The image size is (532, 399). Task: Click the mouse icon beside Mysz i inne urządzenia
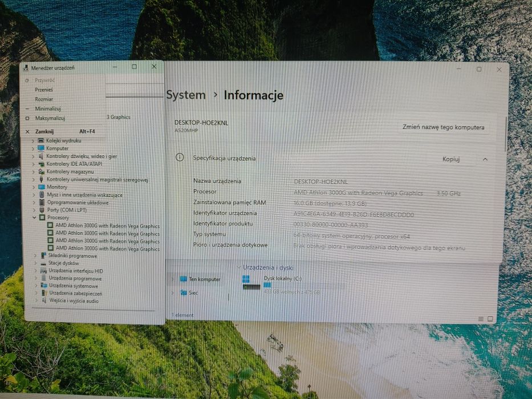(42, 195)
